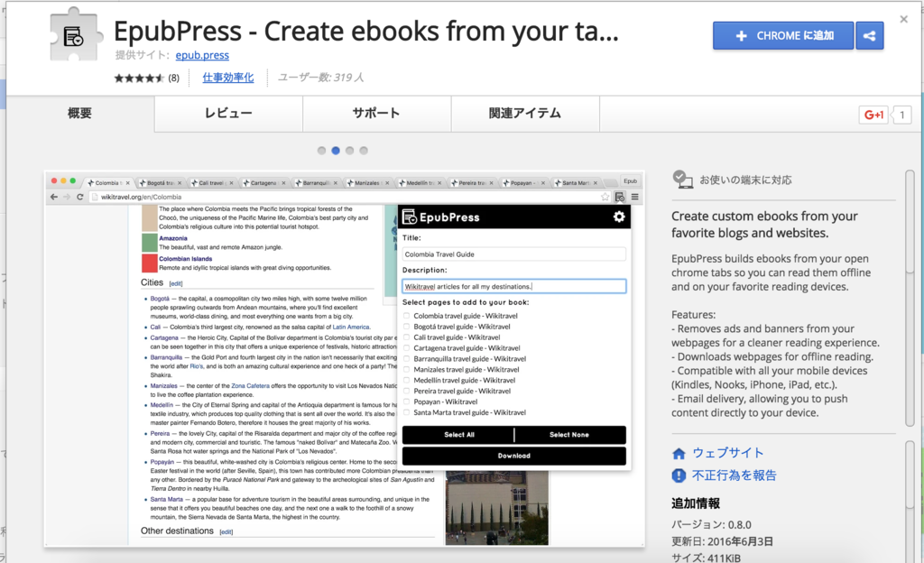Check Cali travel guide - Wikitravel
Image resolution: width=924 pixels, height=563 pixels.
pos(406,337)
